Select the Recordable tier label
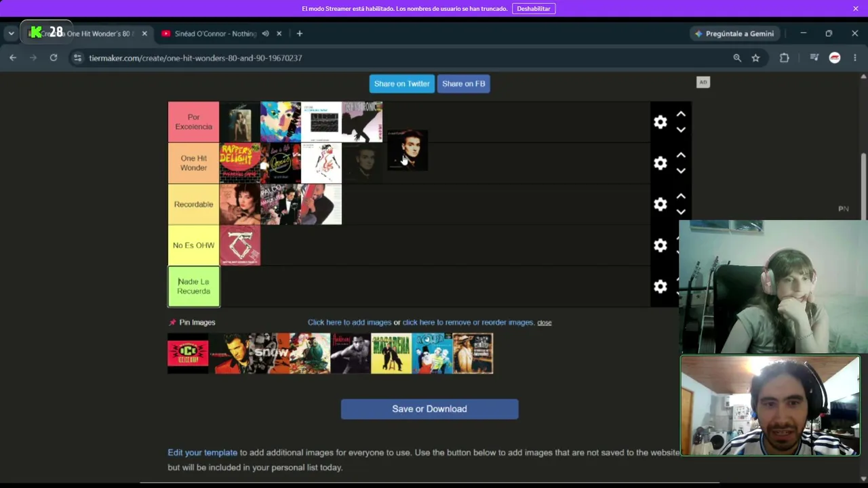 pyautogui.click(x=193, y=204)
